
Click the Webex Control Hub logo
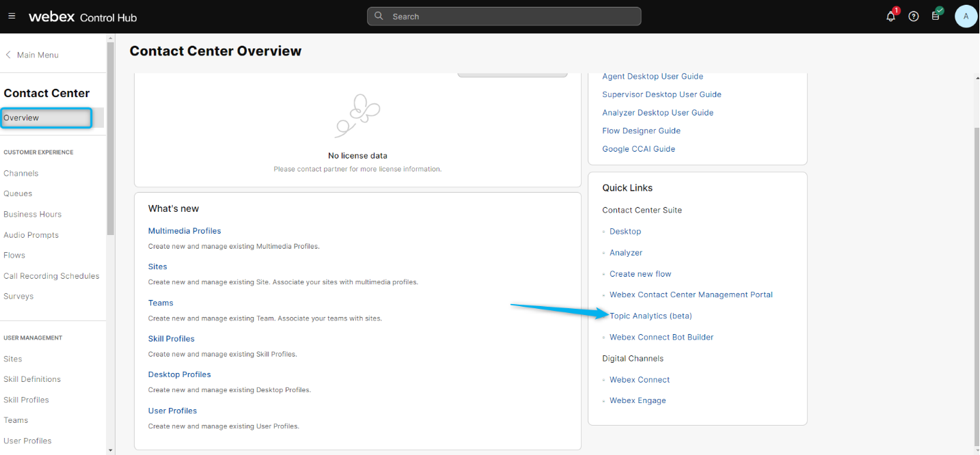tap(83, 17)
